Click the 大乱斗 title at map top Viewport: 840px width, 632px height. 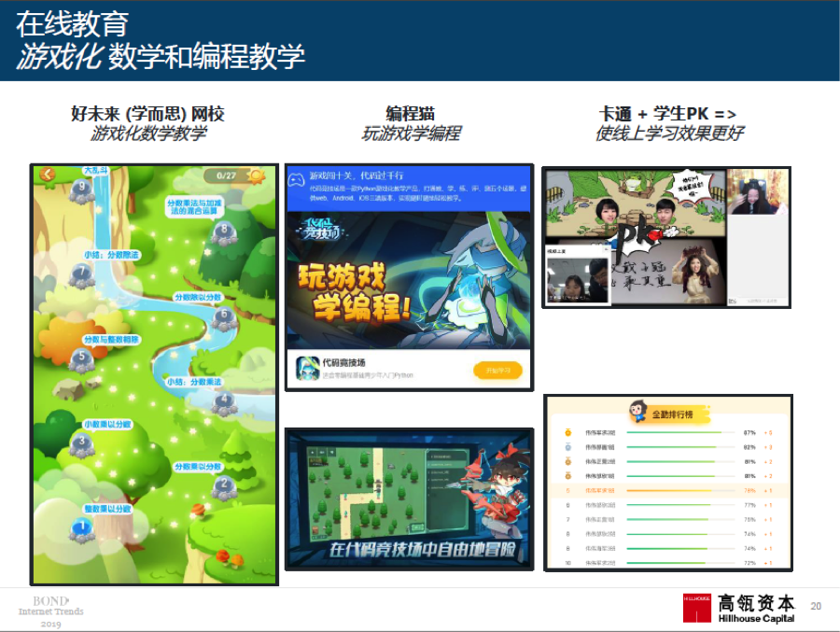[96, 171]
